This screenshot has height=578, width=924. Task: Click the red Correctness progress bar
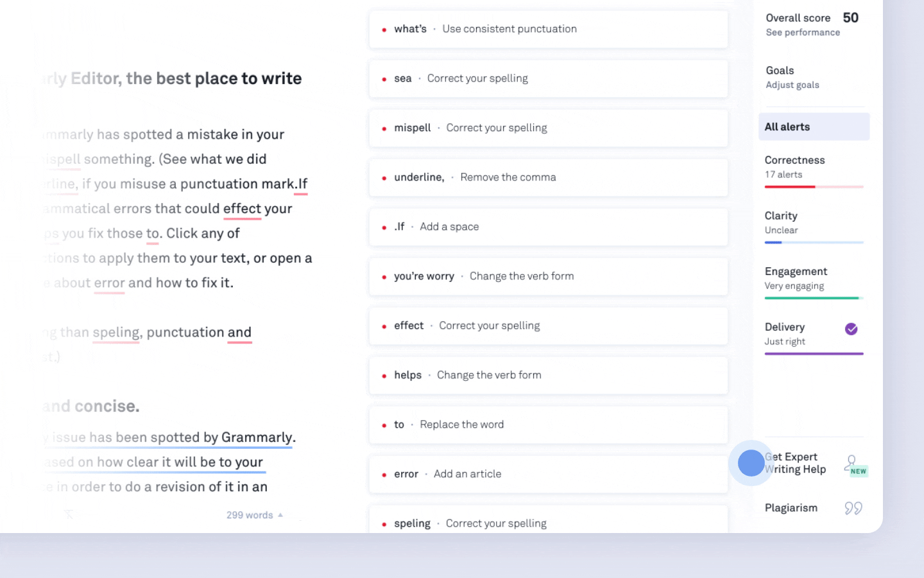click(x=790, y=187)
